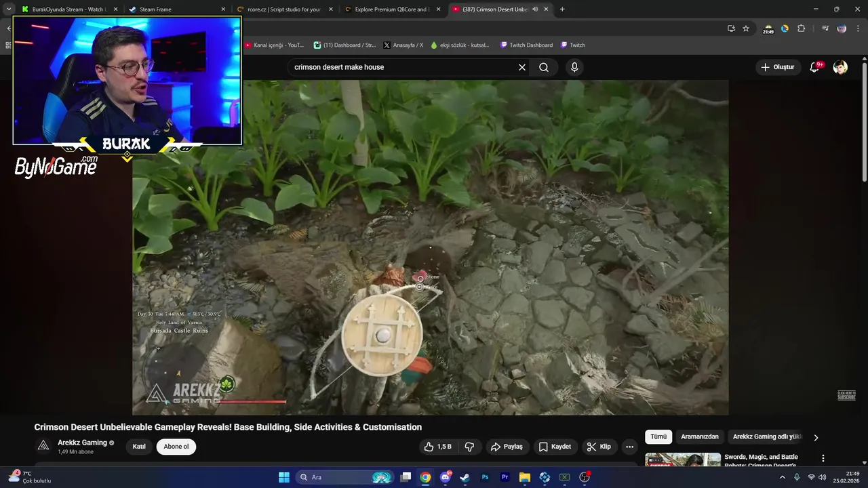Click the Paylaş share button
The image size is (868, 488).
pyautogui.click(x=507, y=447)
